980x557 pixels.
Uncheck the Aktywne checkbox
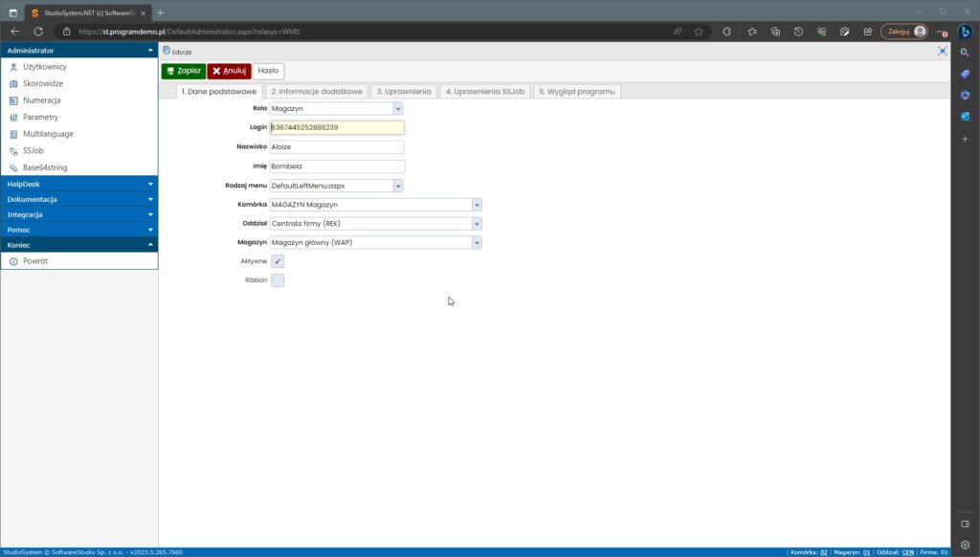click(x=278, y=261)
